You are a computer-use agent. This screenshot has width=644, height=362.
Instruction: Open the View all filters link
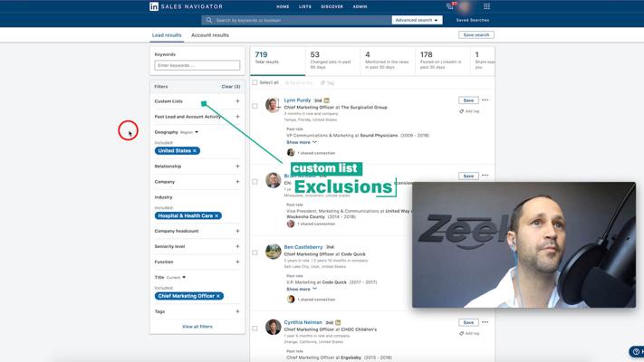(x=197, y=327)
